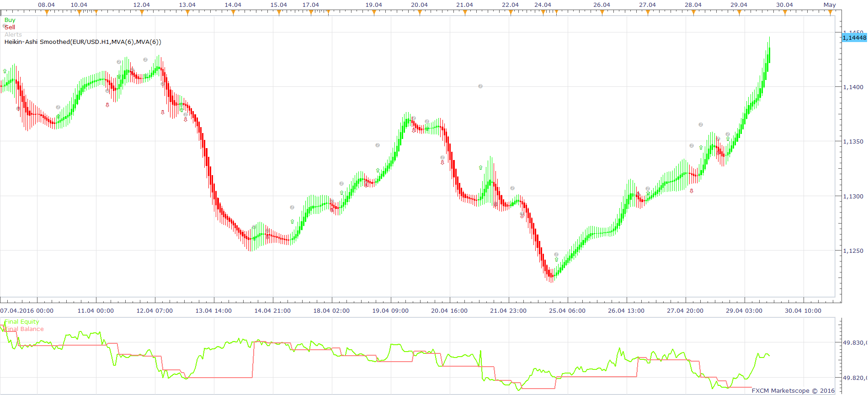Viewport: 868px width, 395px height.
Task: Click the 14.04 21:00 time label
Action: click(x=272, y=311)
